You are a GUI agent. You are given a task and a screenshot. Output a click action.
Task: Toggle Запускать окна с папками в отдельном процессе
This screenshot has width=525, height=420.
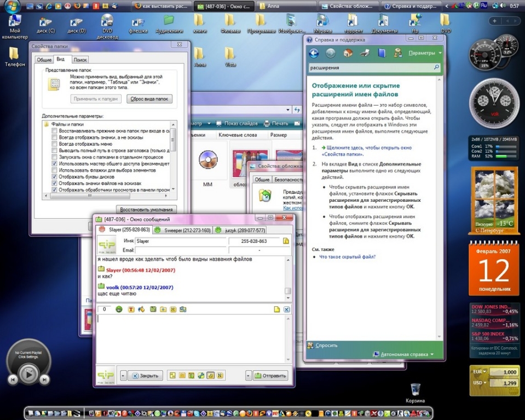(x=54, y=157)
